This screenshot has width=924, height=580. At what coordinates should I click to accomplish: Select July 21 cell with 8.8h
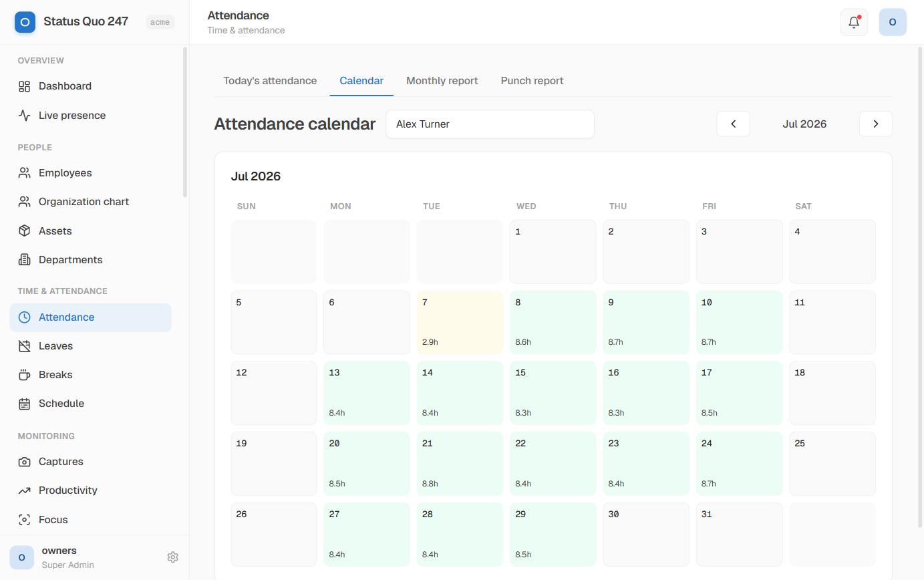click(460, 464)
